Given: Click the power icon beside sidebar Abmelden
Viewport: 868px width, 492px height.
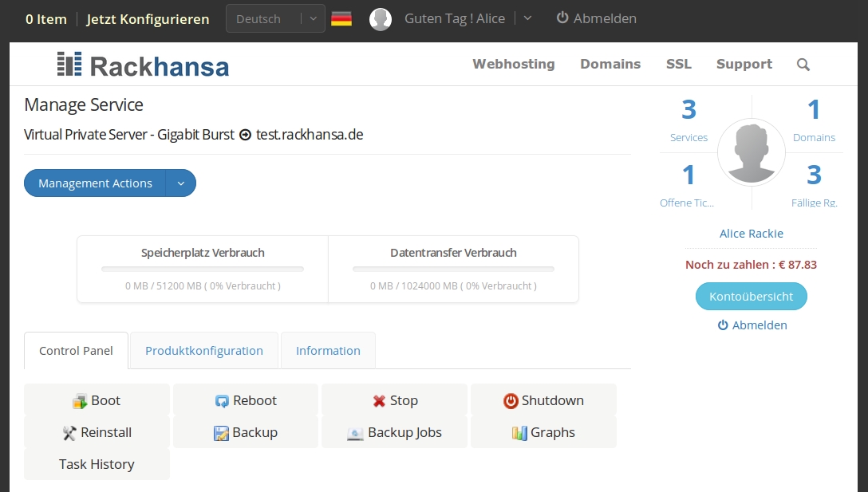Looking at the screenshot, I should 723,325.
